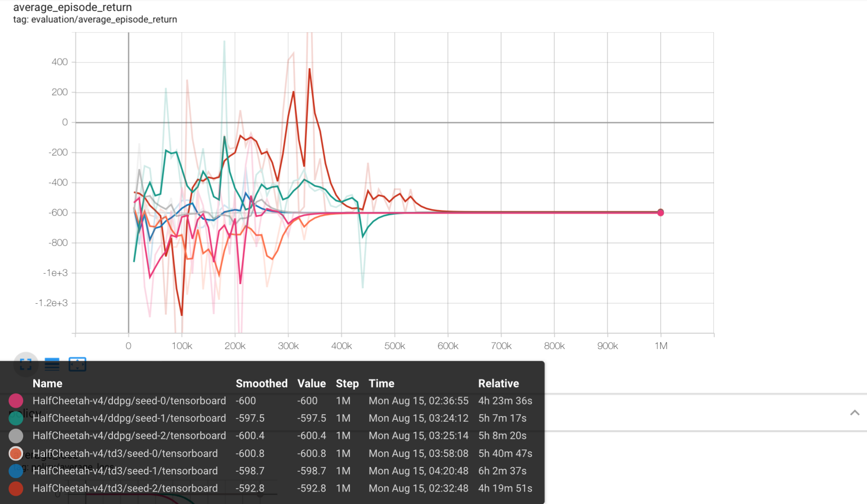Click the Step column header

347,383
